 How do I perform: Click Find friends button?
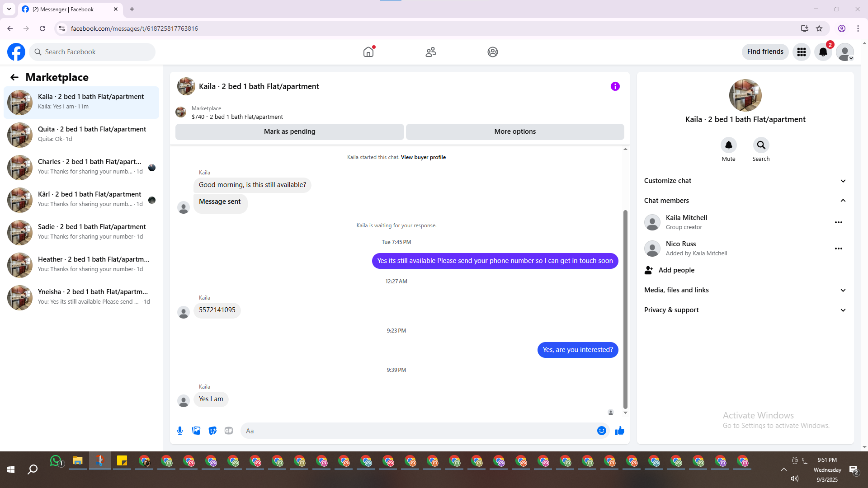tap(765, 52)
